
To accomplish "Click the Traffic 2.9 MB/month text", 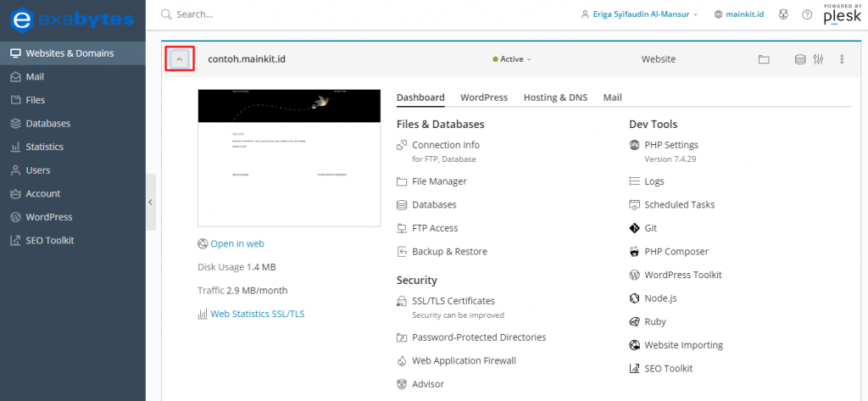I will point(242,291).
